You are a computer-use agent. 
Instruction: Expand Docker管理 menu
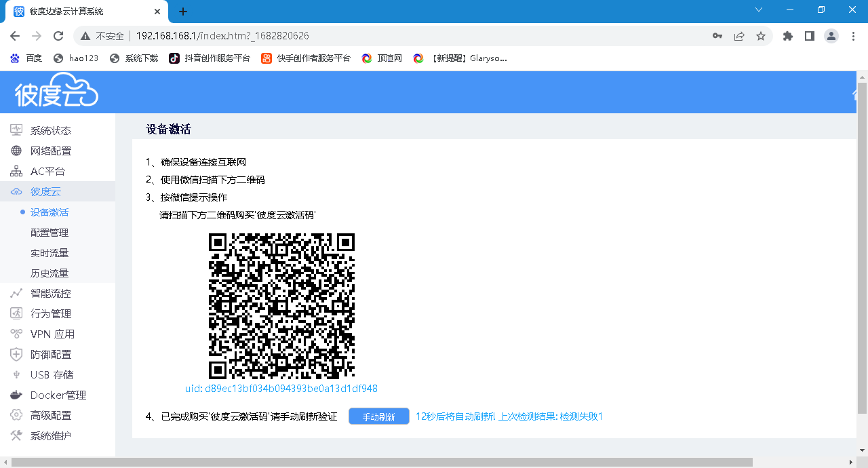coord(58,395)
